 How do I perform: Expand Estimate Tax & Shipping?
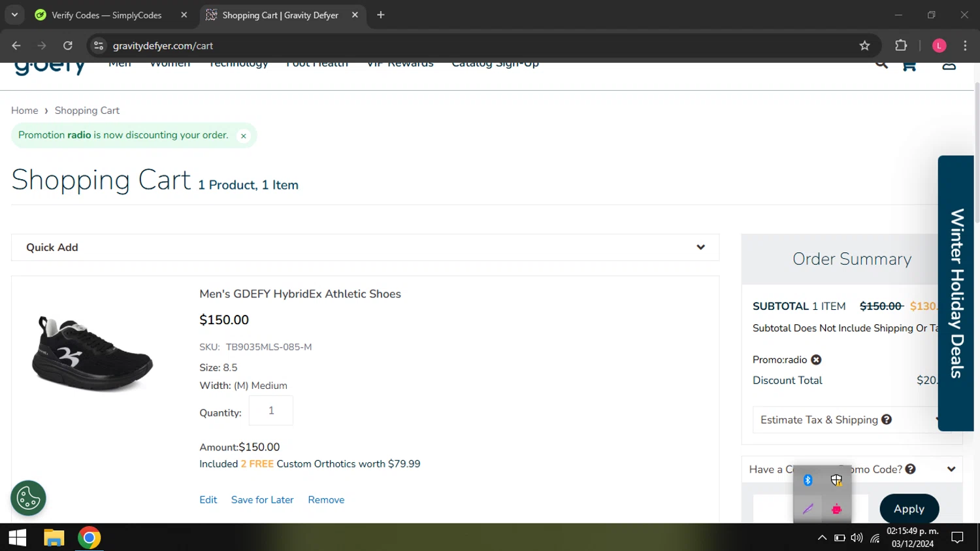point(846,420)
